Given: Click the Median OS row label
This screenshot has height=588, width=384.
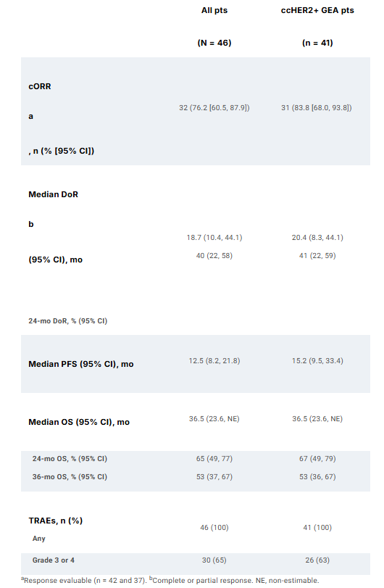Looking at the screenshot, I should pos(79,422).
